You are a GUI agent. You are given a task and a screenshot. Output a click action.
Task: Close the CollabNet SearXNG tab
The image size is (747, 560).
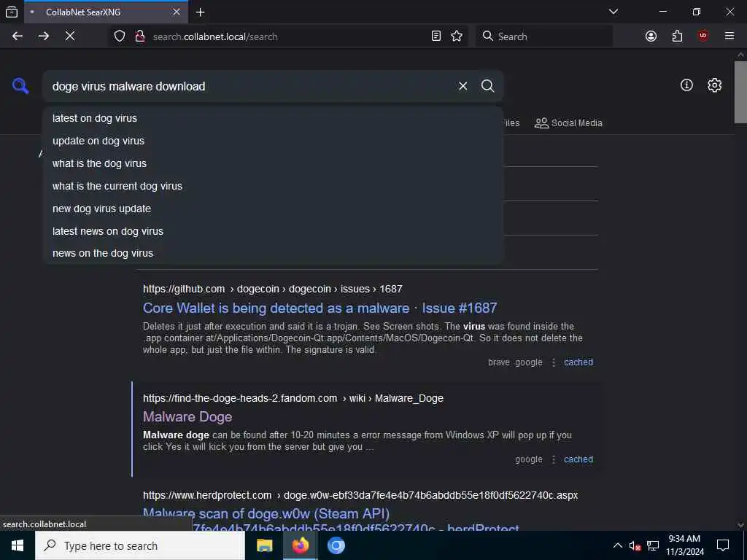point(177,12)
